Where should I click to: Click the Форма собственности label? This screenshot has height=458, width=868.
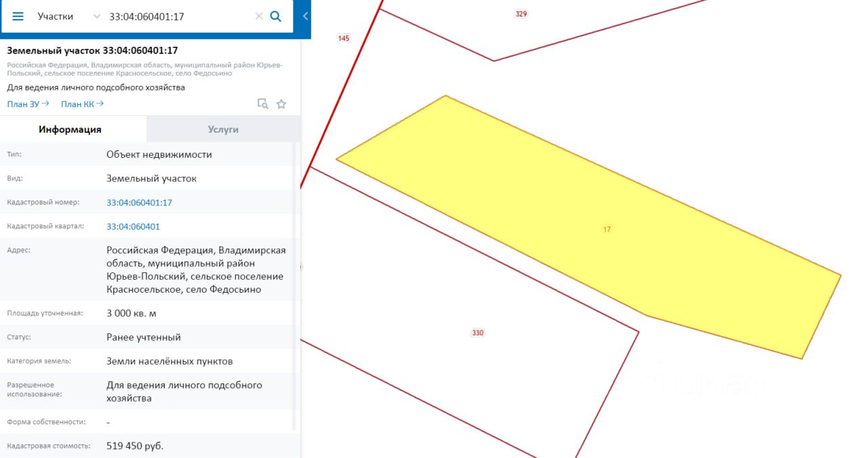pos(46,421)
